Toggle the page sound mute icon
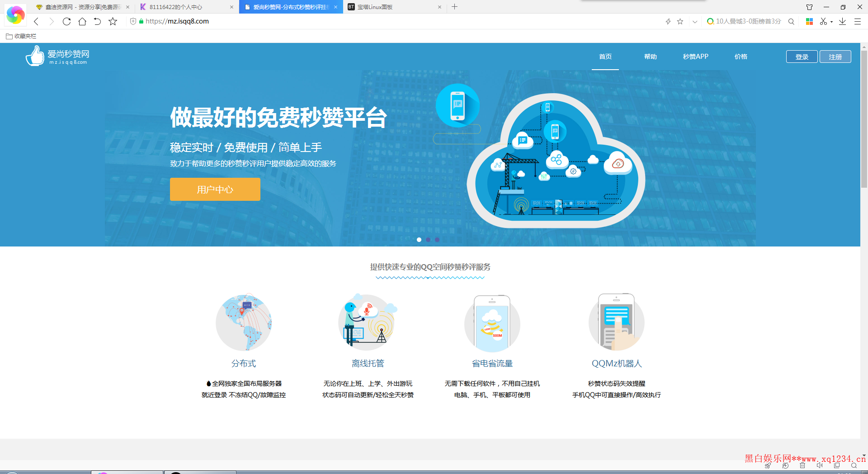Viewport: 868px width, 474px height. (x=820, y=465)
